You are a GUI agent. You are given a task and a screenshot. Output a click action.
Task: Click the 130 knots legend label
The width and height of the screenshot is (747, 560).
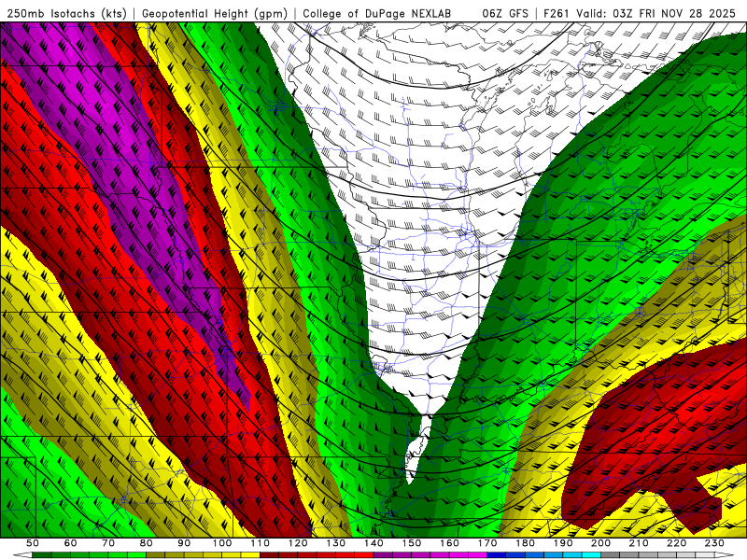336,543
